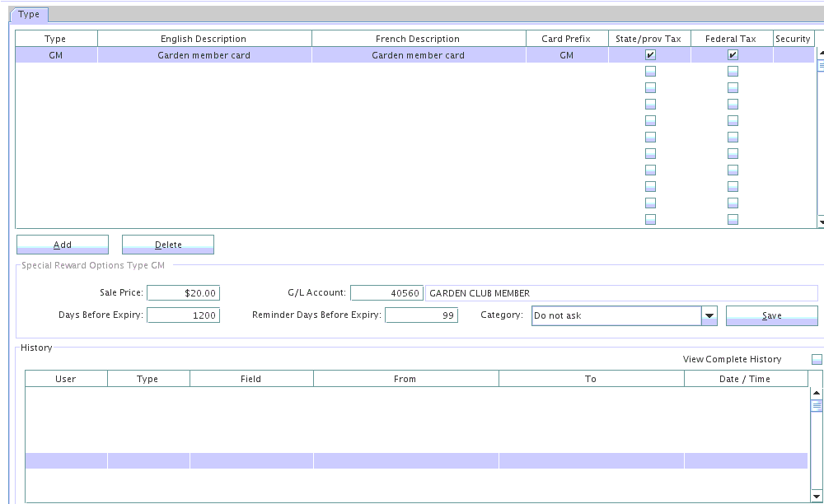Edit Reminder Days Before Expiry field
Image resolution: width=824 pixels, height=504 pixels.
coord(420,315)
